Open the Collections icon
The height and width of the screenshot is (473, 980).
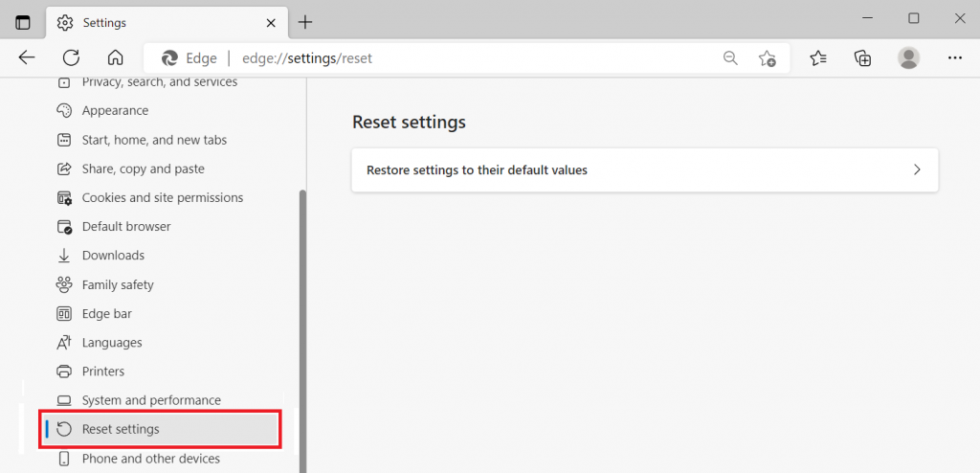863,58
